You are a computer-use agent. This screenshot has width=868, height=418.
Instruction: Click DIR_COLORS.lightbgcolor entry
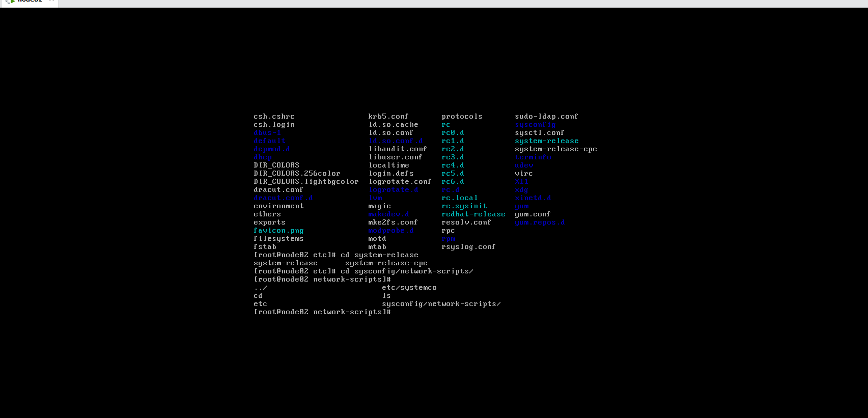tap(306, 182)
